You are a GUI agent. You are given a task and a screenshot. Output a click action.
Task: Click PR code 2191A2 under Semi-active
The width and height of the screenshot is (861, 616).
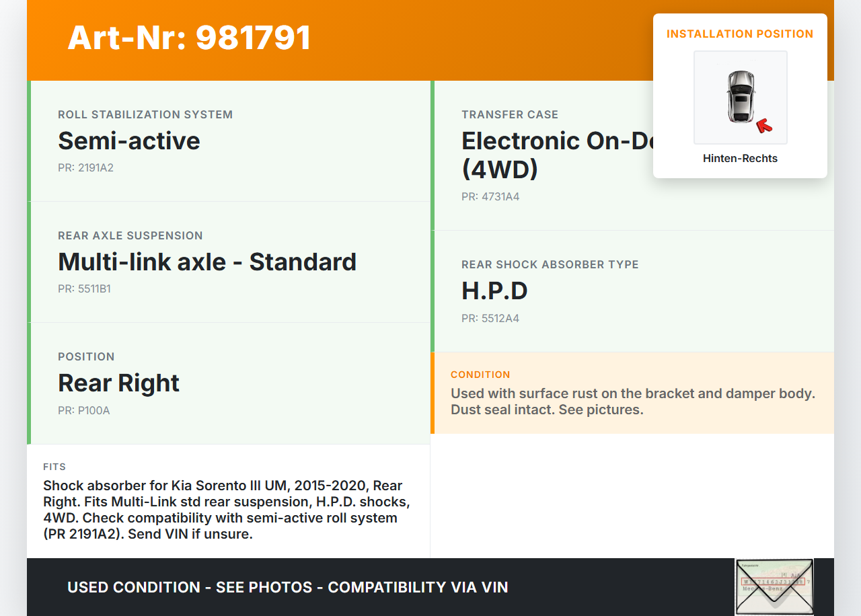click(x=85, y=168)
